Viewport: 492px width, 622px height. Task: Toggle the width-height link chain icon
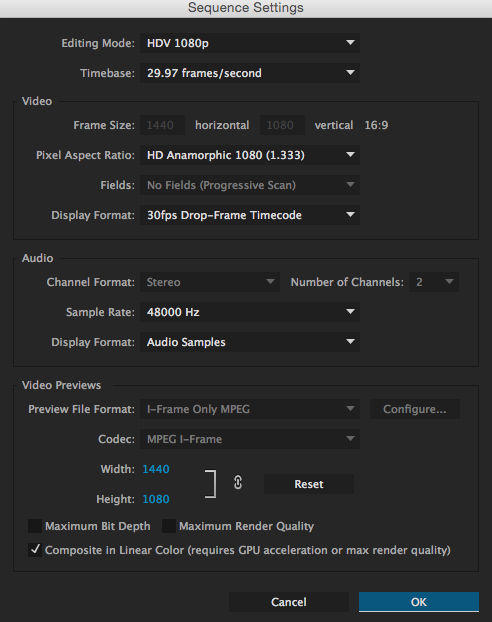click(238, 483)
